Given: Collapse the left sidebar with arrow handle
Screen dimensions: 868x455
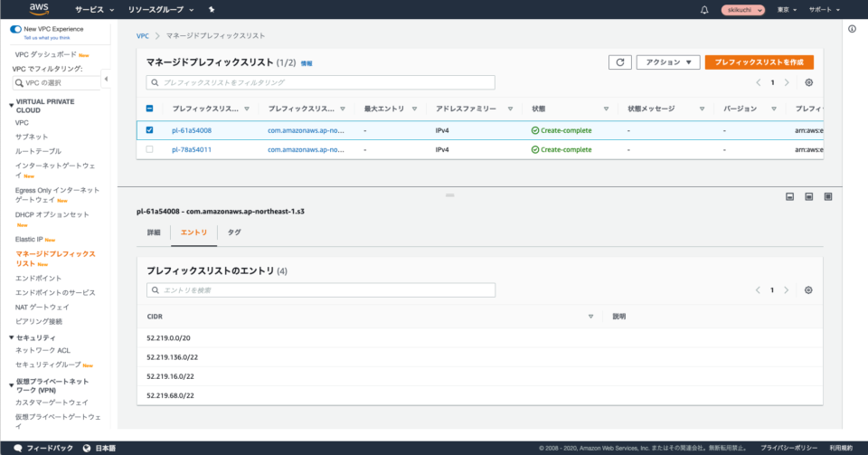Looking at the screenshot, I should 106,80.
